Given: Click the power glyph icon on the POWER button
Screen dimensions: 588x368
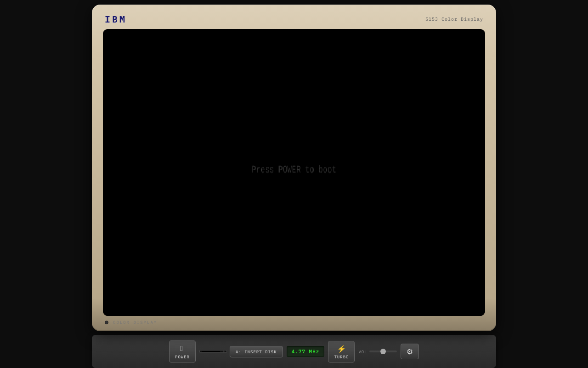Looking at the screenshot, I should (x=182, y=348).
